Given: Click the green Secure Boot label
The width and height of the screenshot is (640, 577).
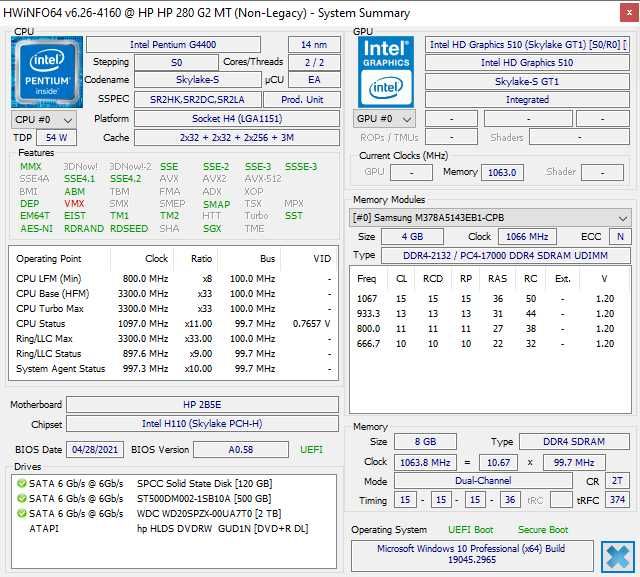Looking at the screenshot, I should click(x=543, y=530).
